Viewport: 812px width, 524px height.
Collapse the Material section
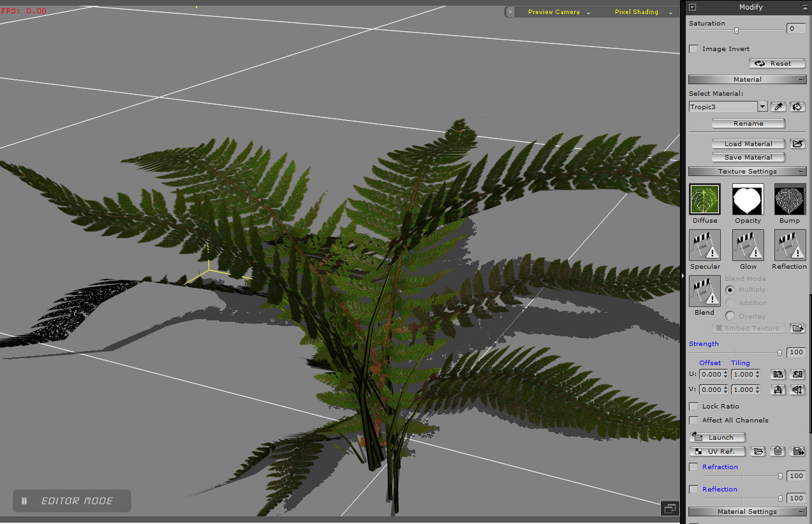point(802,79)
